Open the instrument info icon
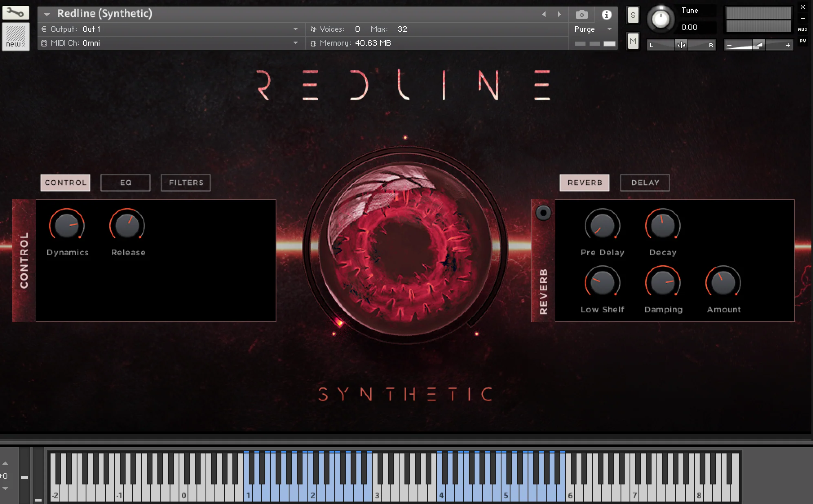This screenshot has width=813, height=504. (x=606, y=15)
